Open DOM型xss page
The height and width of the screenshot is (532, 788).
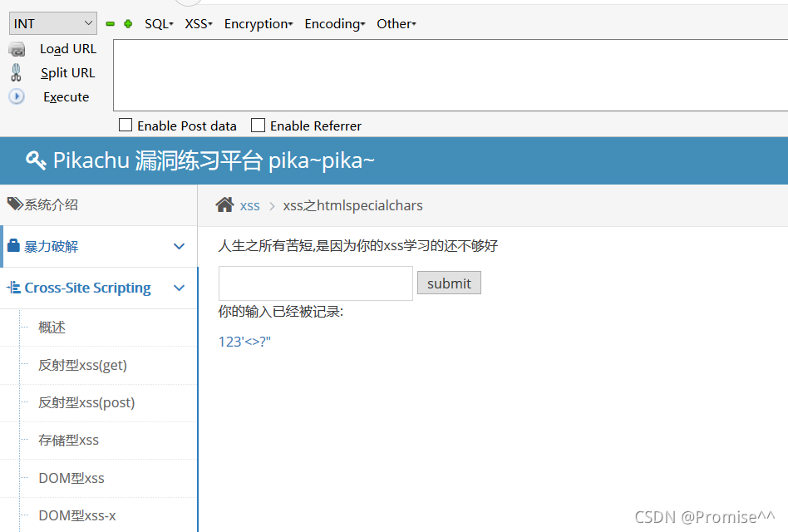coord(71,478)
